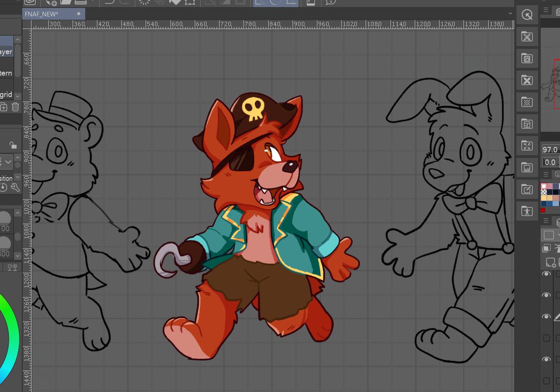This screenshot has width=560, height=392.
Task: Open the dotted pattern folder icon
Action: tap(527, 102)
